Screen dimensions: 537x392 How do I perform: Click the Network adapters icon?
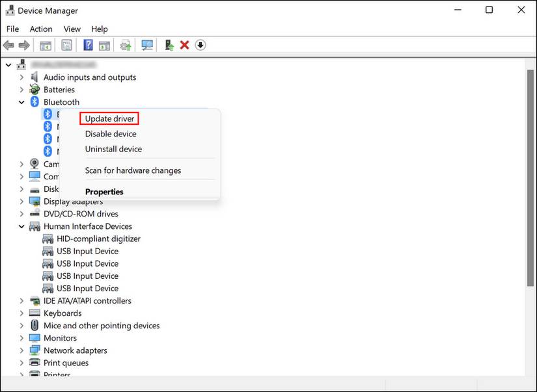34,350
